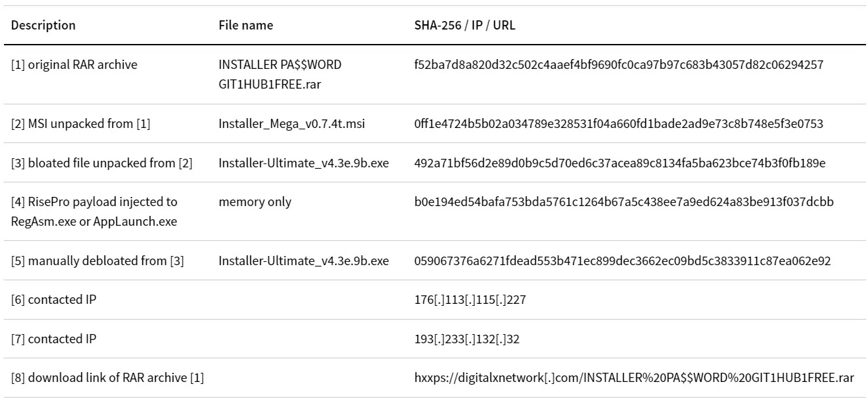Click the INSTALLER PA$$WORD GIT1HUB1FREE.rar file name
Viewport: 868px width, 401px height.
(x=280, y=75)
